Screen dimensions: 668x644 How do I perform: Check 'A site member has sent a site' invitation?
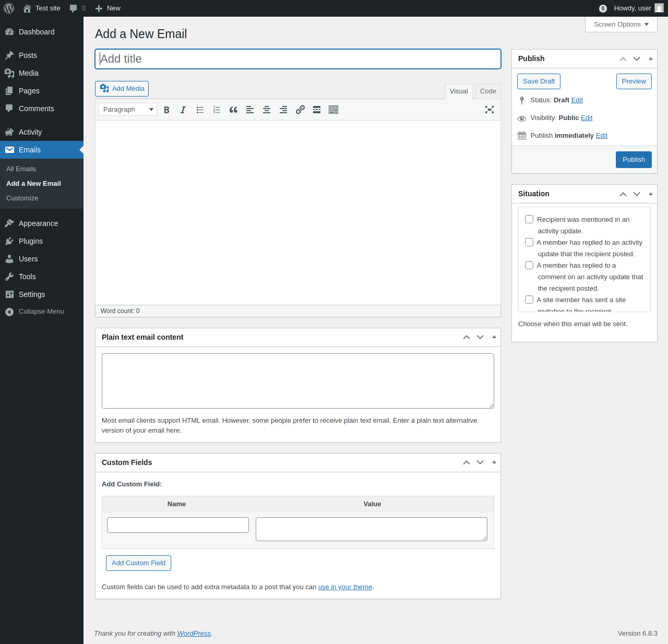point(529,300)
